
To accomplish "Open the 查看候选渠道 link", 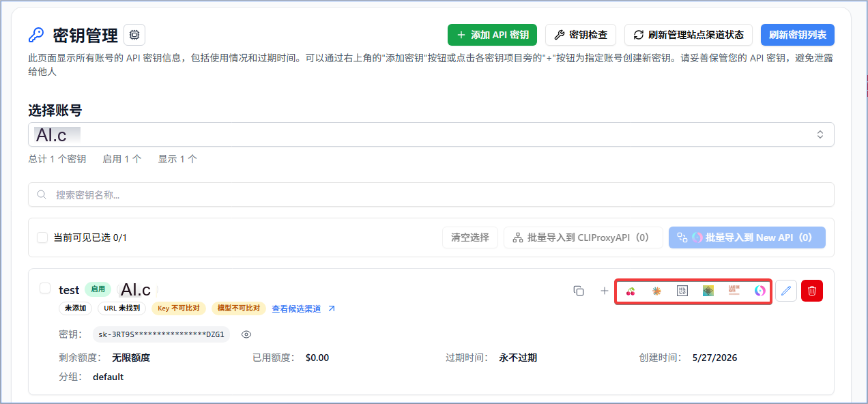I will [x=296, y=308].
